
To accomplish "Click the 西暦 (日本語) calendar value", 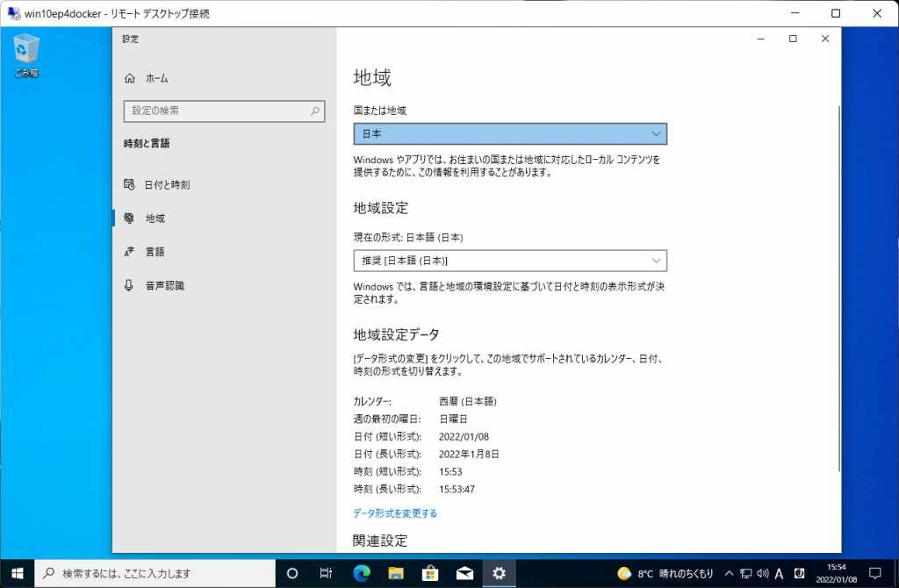I will (468, 402).
